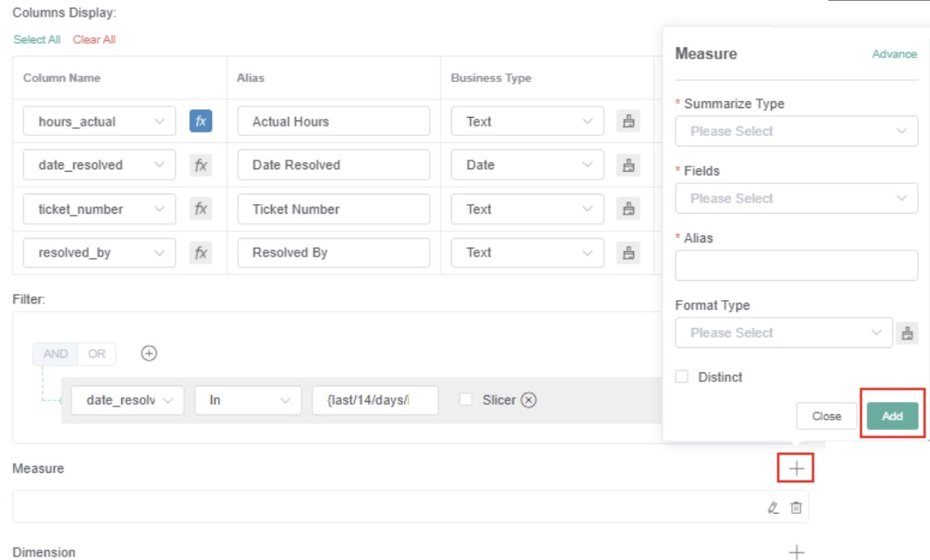Click the format icon beside Ticket Number business type
The height and width of the screenshot is (560, 930).
[627, 208]
